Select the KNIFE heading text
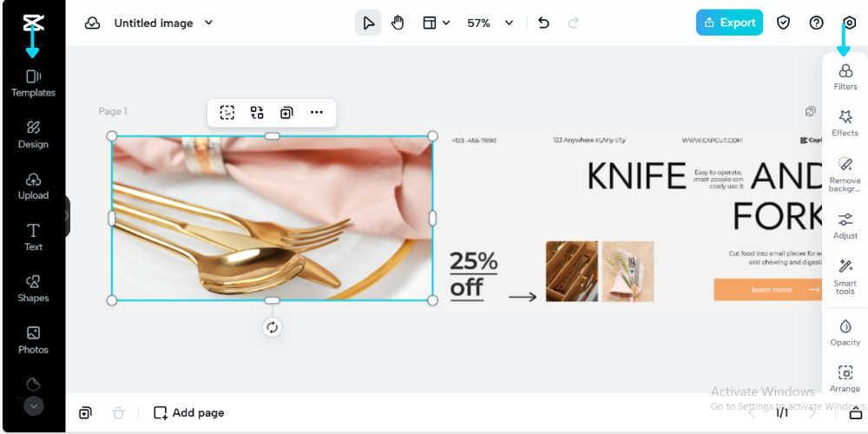 click(636, 176)
